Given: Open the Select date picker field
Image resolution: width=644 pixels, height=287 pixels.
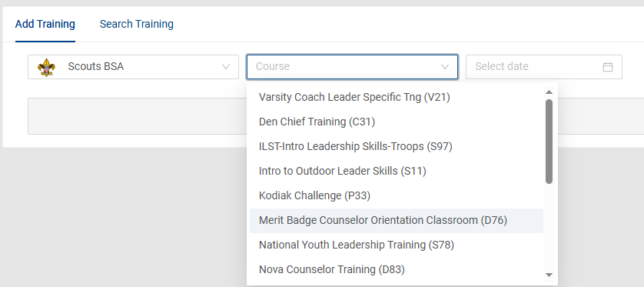Looking at the screenshot, I should pyautogui.click(x=544, y=67).
